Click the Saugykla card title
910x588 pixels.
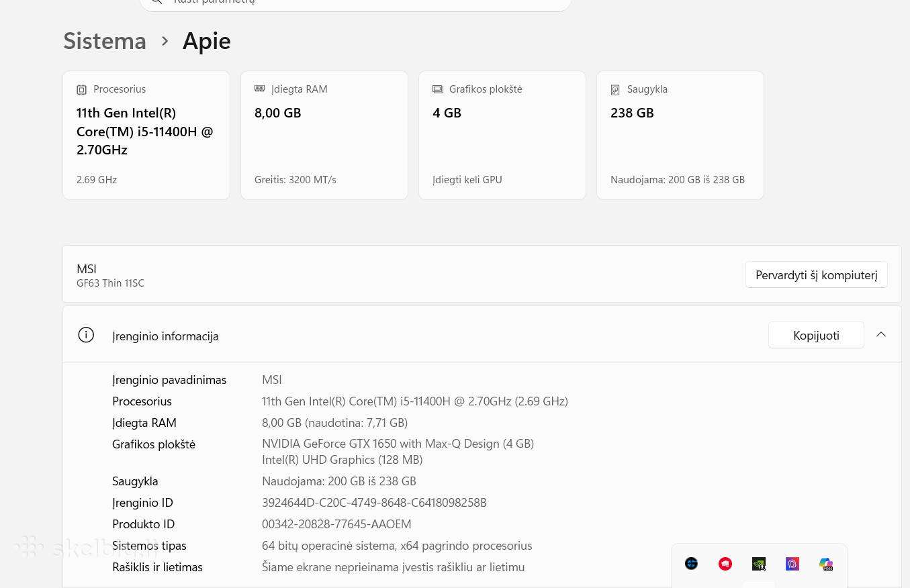tap(647, 89)
